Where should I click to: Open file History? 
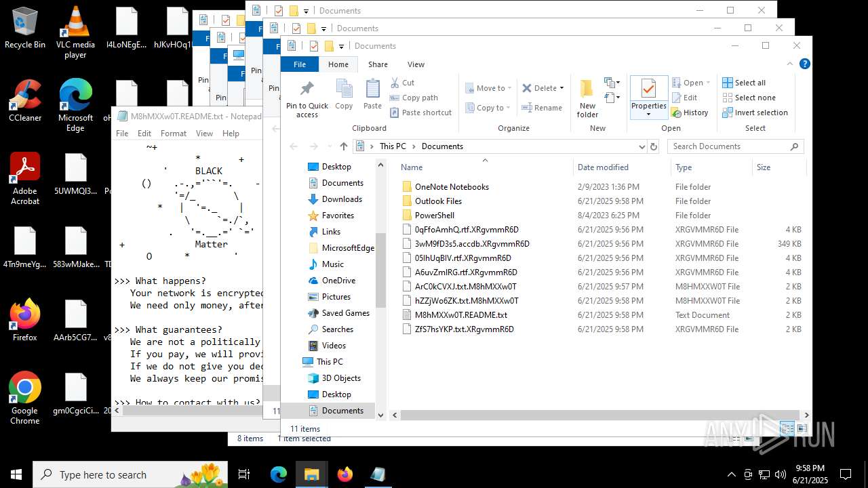pos(690,113)
